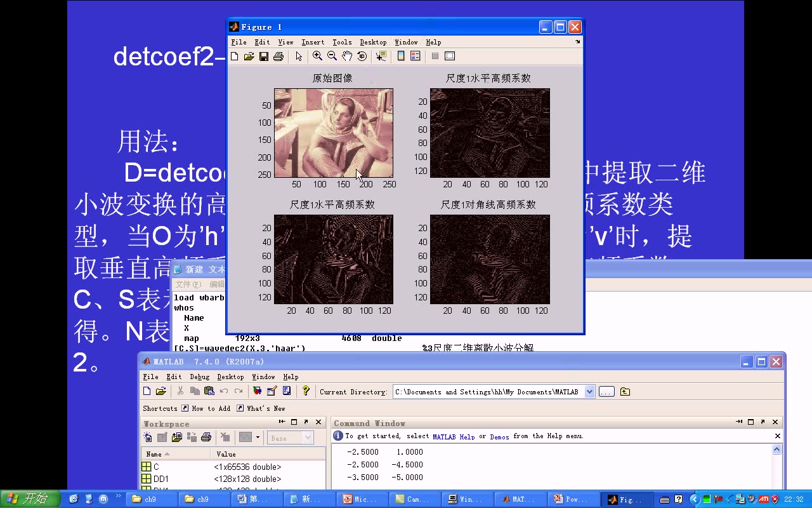Dismiss the get started info bar

[778, 436]
